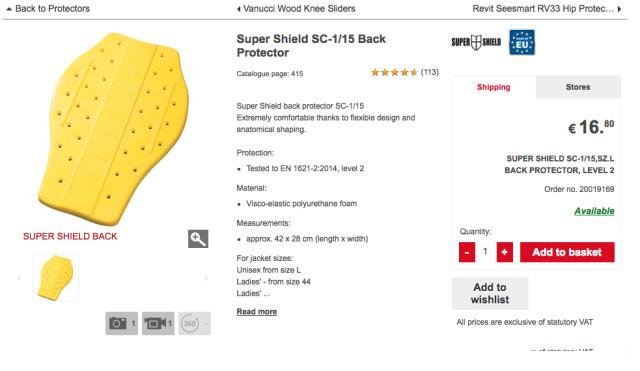Click the star rating reviews
The height and width of the screenshot is (371, 640).
[404, 72]
